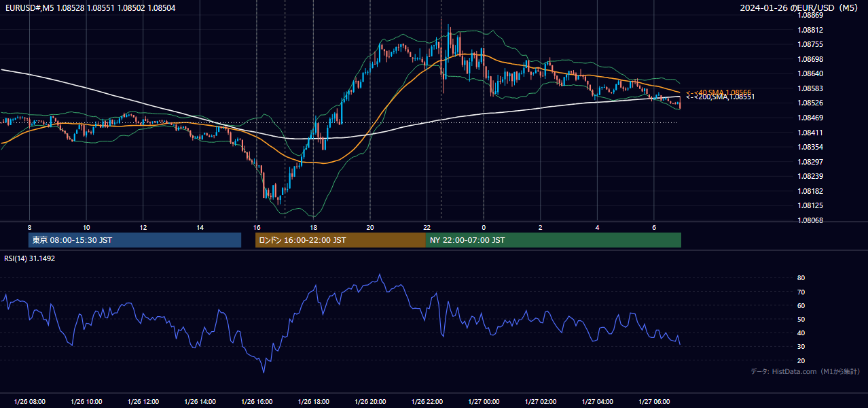Click price axis value 1.08297

[811, 162]
